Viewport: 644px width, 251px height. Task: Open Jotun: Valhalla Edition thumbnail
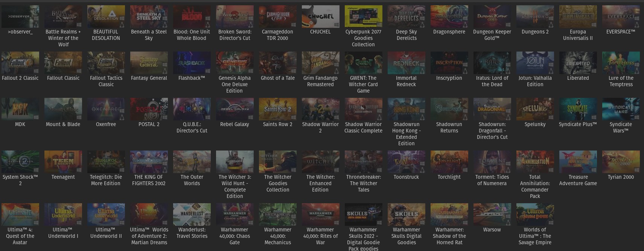535,63
